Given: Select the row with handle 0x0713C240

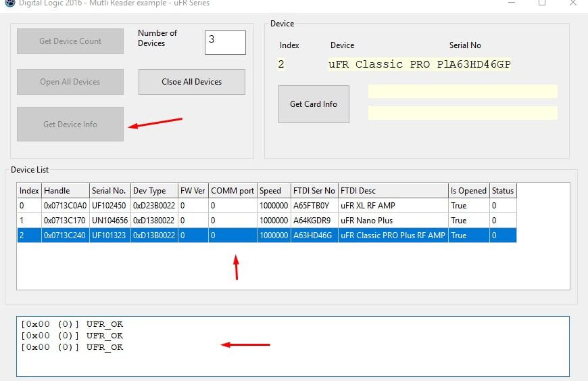Looking at the screenshot, I should (x=267, y=236).
